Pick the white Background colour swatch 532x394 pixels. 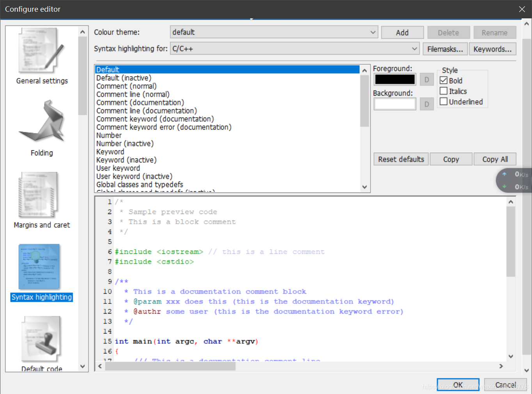[x=395, y=104]
